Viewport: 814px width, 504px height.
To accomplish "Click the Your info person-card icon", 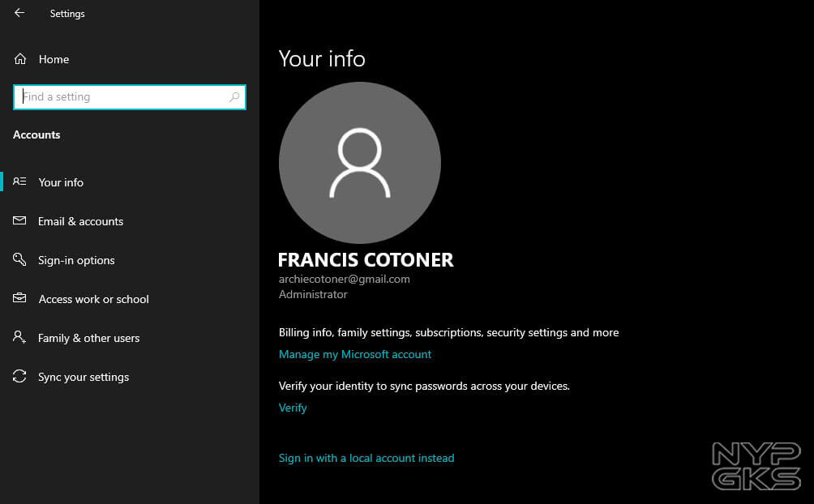I will point(20,182).
